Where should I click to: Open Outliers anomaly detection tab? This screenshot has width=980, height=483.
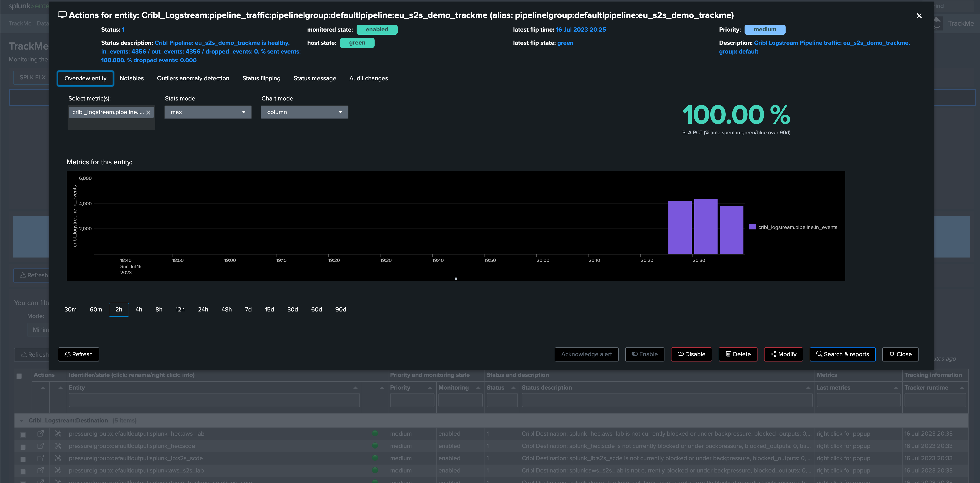coord(193,78)
